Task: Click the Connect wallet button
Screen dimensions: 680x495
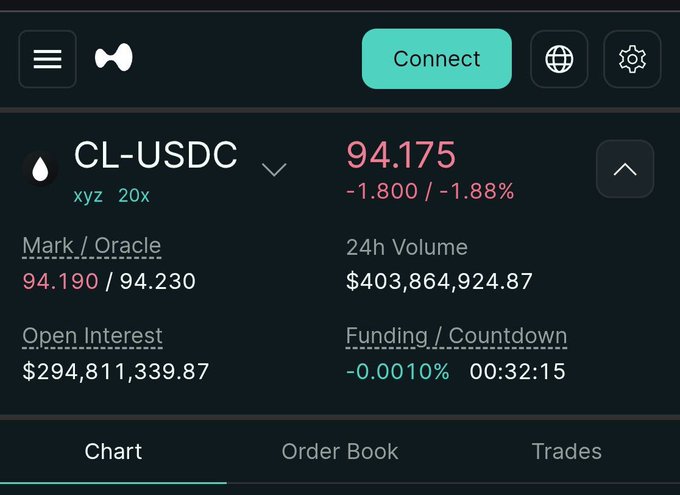Action: pos(436,59)
